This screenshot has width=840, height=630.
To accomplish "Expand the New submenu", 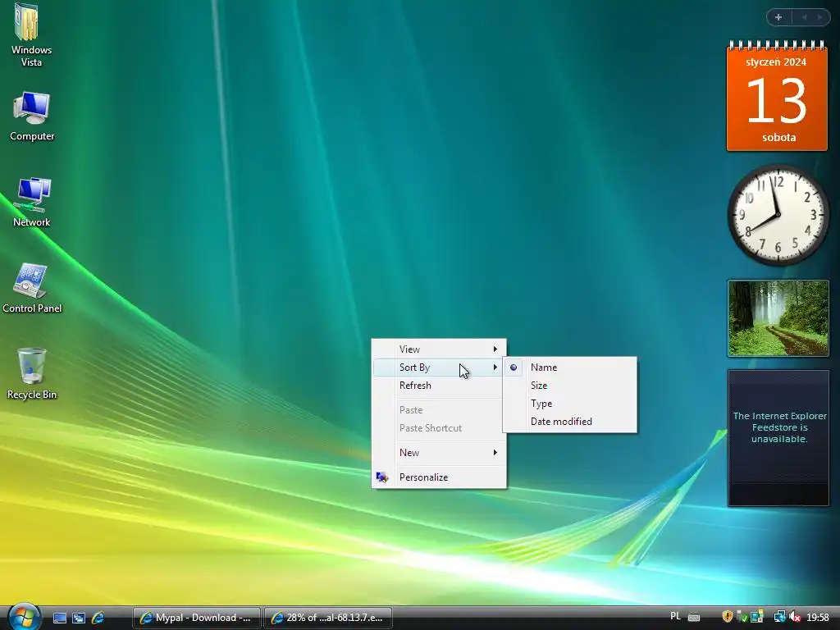I will (x=439, y=453).
